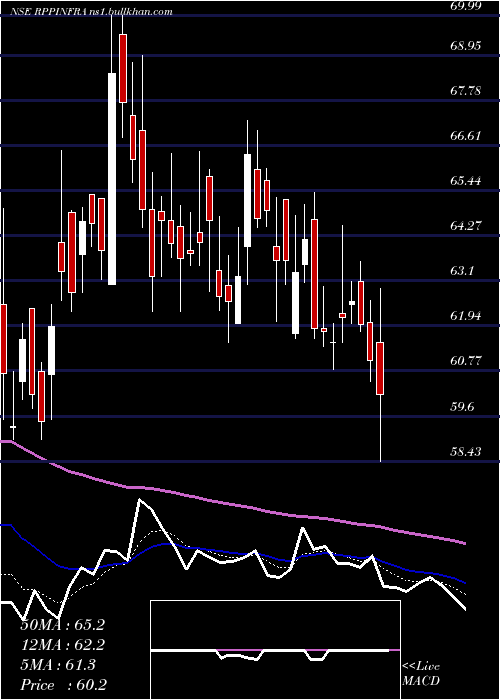The image size is (500, 700).
Task: Click the 64.27 price axis label
Action: click(x=465, y=226)
